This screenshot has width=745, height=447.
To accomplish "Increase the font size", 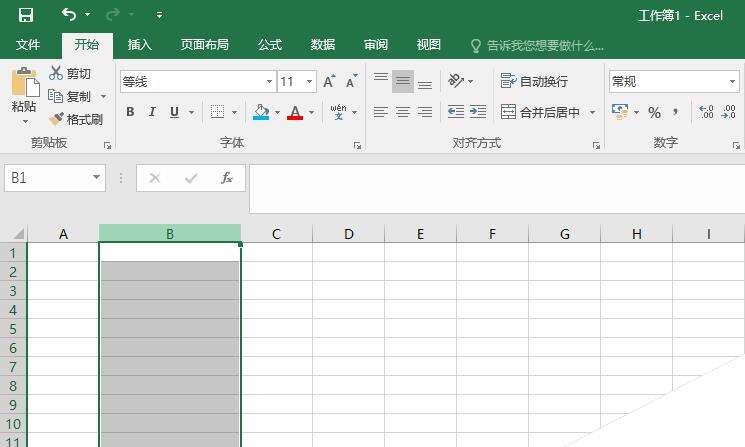I will 329,82.
